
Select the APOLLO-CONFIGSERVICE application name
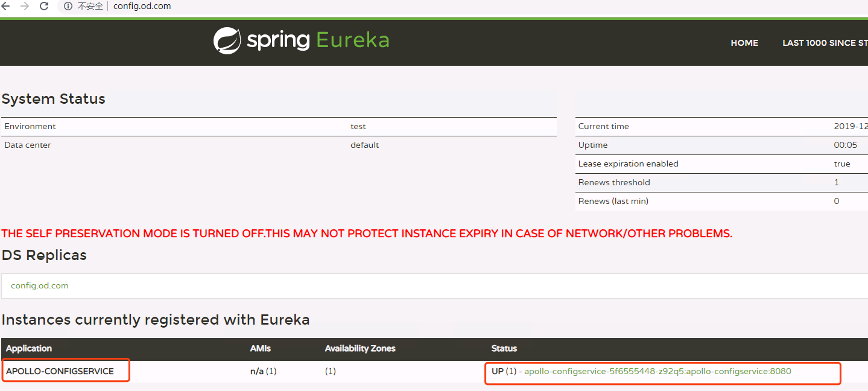[60, 371]
